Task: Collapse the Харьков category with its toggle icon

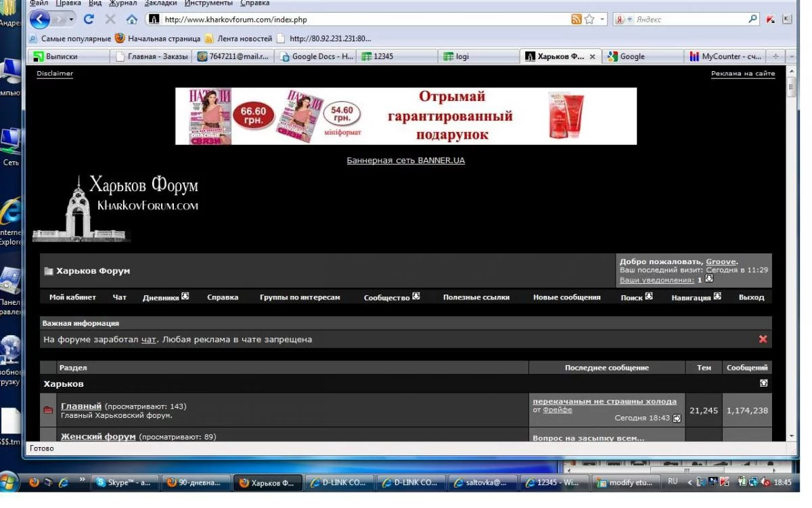Action: (764, 383)
